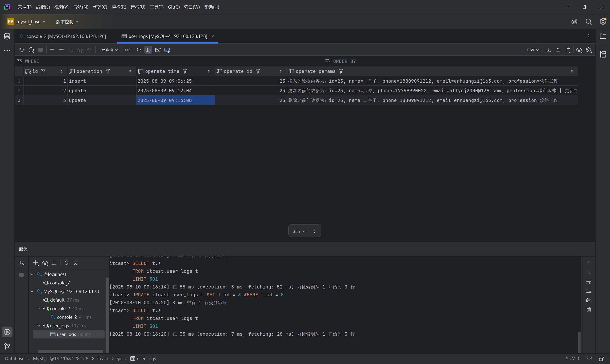Open the Database tool window icon
Screen dimensions: 610x364
[7, 36]
